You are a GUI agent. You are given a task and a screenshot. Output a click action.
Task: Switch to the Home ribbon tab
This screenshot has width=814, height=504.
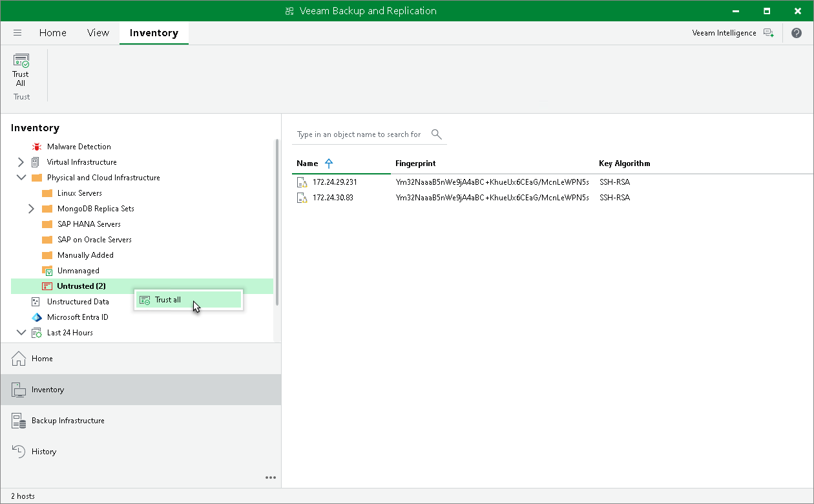point(52,33)
